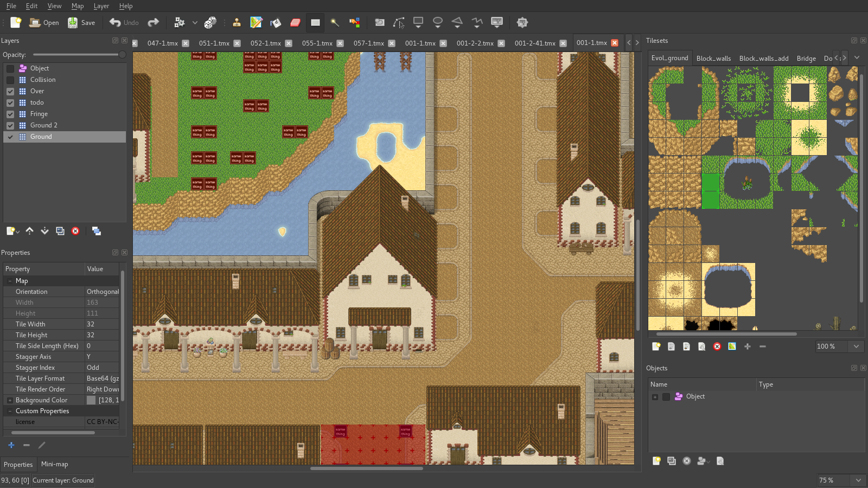The image size is (868, 488).
Task: Add a new tileset in Tilesets panel
Action: tap(656, 346)
